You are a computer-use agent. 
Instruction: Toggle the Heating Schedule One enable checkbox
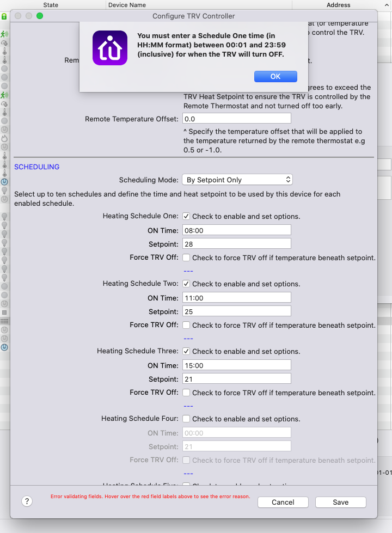(x=186, y=216)
